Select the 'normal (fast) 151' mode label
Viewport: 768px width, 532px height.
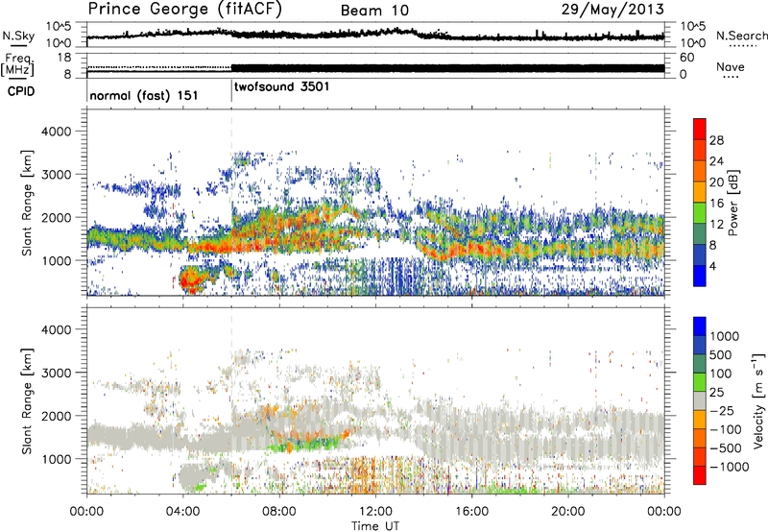click(144, 95)
